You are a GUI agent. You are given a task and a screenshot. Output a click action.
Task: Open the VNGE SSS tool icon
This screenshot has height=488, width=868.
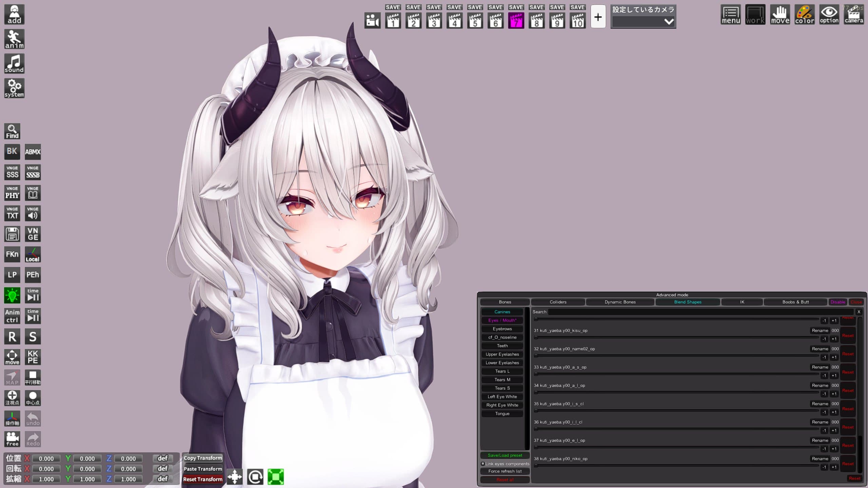pos(12,172)
